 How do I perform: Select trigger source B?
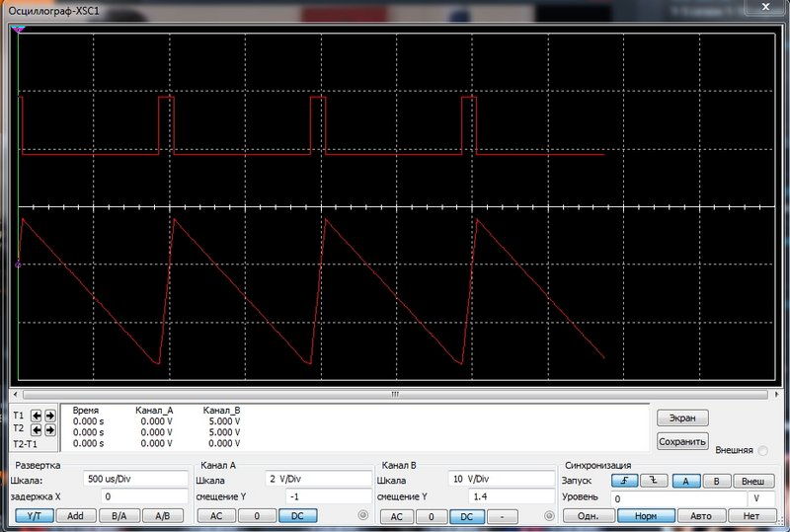coord(717,481)
